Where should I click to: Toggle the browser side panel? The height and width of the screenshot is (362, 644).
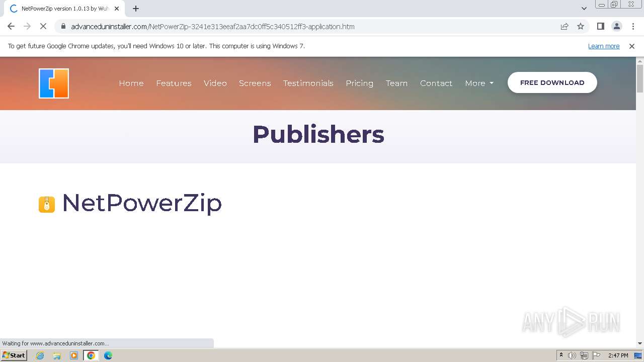point(601,26)
